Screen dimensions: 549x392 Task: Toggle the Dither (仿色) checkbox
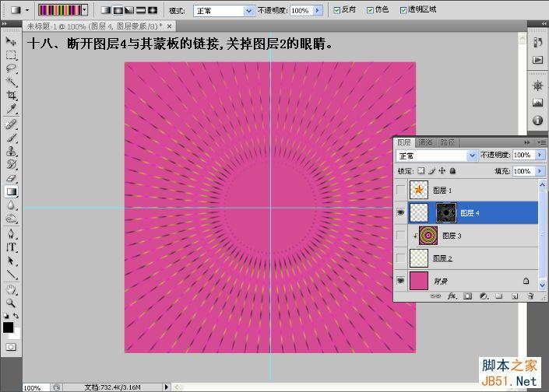(370, 10)
